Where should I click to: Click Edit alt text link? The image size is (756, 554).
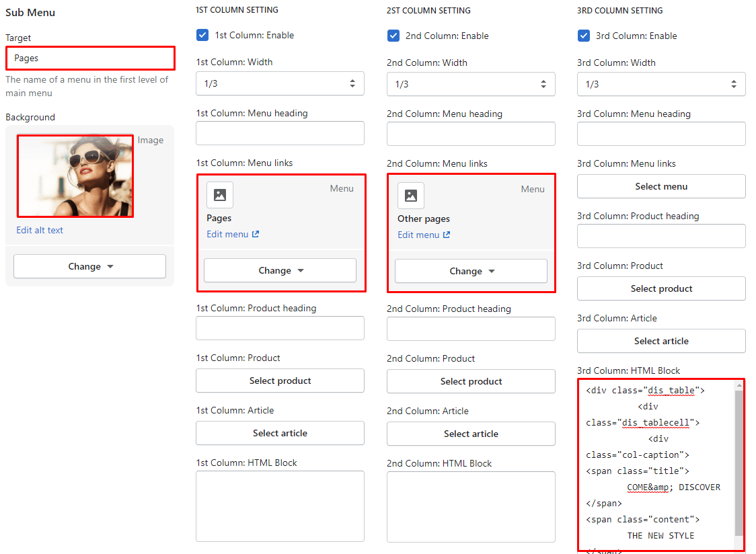(x=40, y=230)
